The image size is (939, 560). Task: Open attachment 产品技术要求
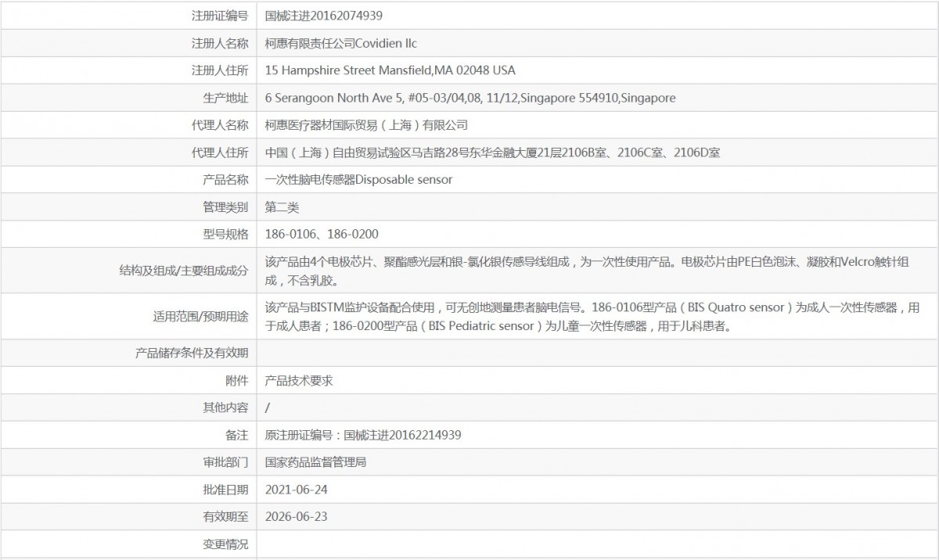point(300,381)
